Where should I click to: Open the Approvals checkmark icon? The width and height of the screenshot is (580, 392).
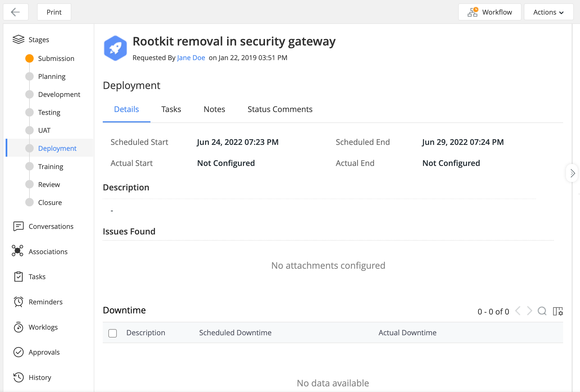click(x=18, y=352)
